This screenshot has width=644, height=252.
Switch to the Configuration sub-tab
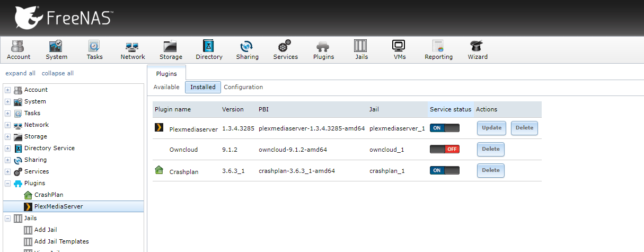point(243,87)
